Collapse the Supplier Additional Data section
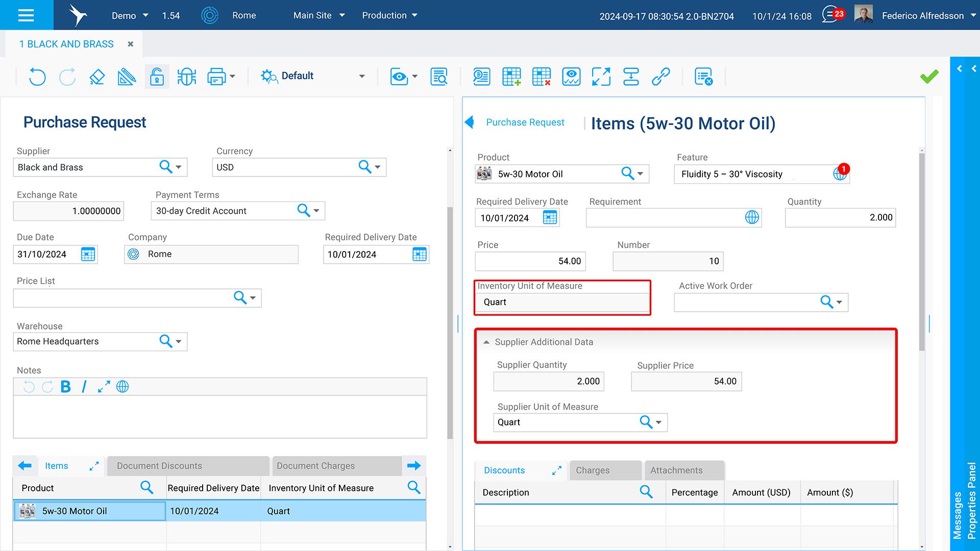Image resolution: width=980 pixels, height=551 pixels. 486,342
